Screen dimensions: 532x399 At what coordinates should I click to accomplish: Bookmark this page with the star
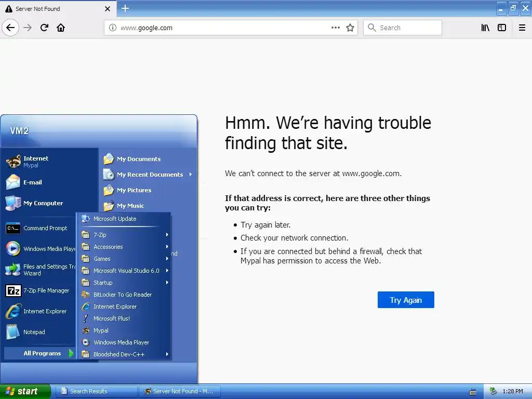click(350, 28)
